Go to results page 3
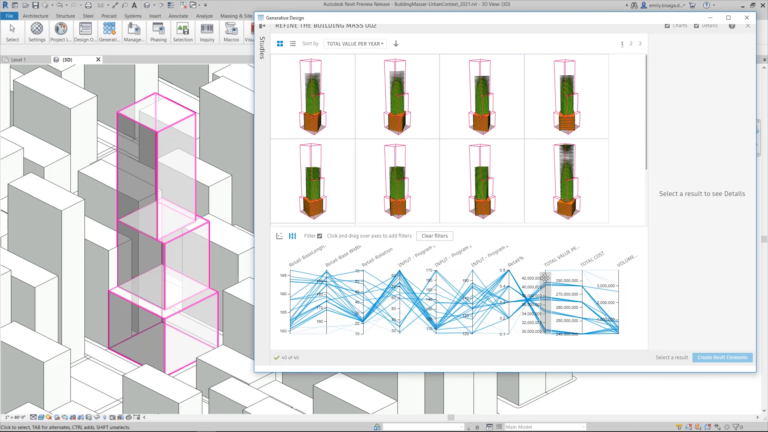This screenshot has height=432, width=768. (640, 44)
